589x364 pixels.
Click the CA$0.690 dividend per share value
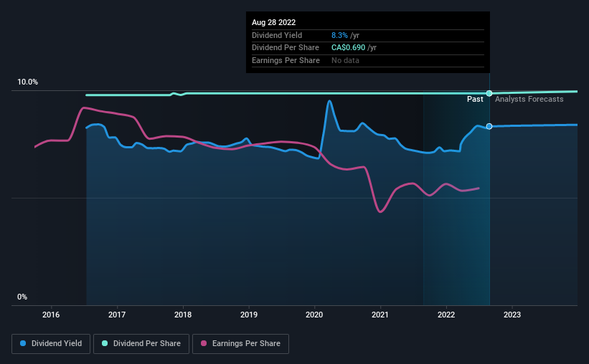point(348,48)
